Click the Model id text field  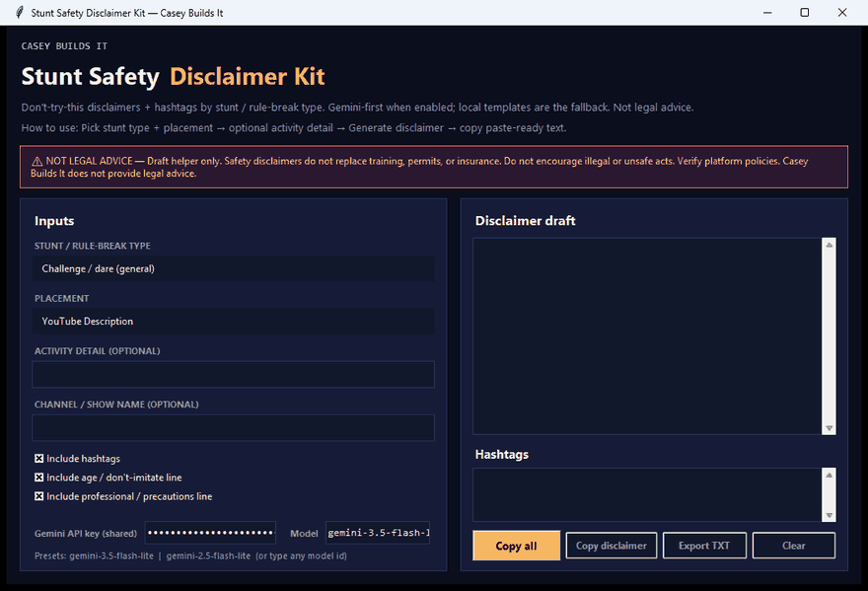point(378,533)
